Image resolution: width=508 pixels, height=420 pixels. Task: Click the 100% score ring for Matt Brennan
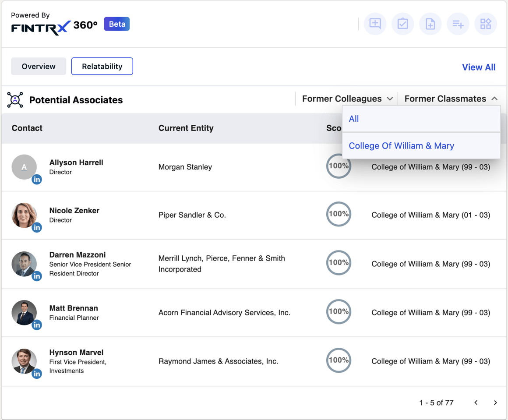[339, 312]
